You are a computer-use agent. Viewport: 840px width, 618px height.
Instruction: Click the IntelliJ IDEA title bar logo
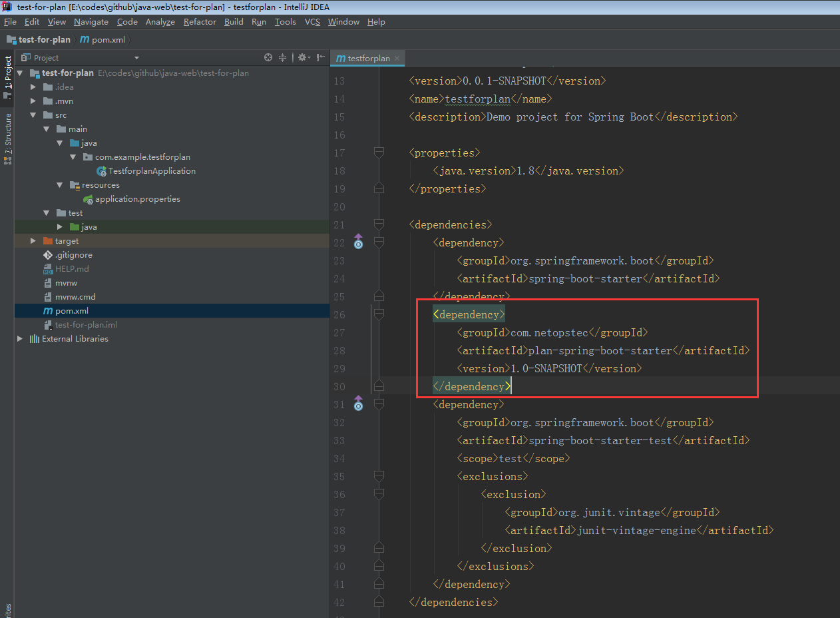8,7
